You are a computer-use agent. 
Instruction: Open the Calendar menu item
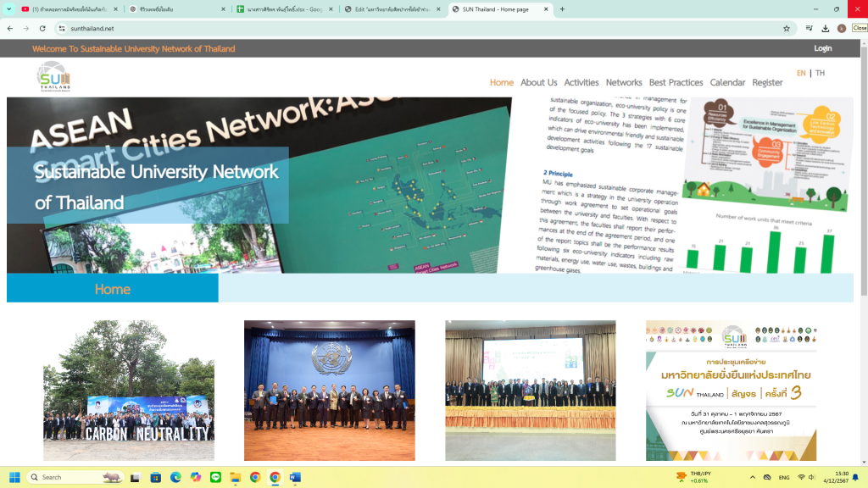coord(727,82)
